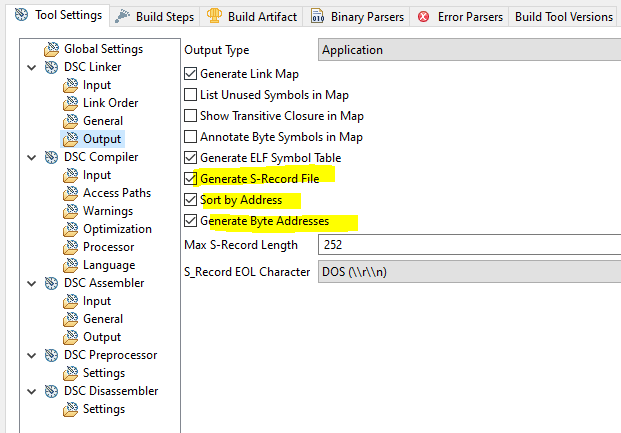This screenshot has height=433, width=621.
Task: Open the Output Type dropdown
Action: (469, 50)
